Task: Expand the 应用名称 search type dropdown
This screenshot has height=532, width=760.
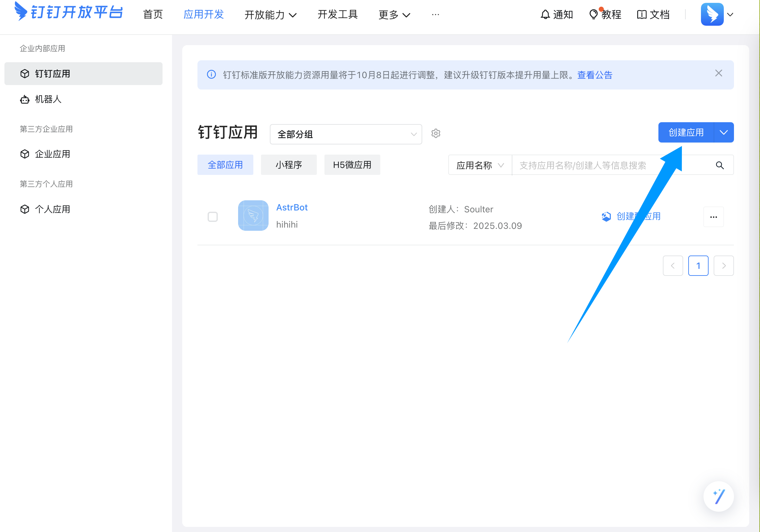Action: point(480,165)
